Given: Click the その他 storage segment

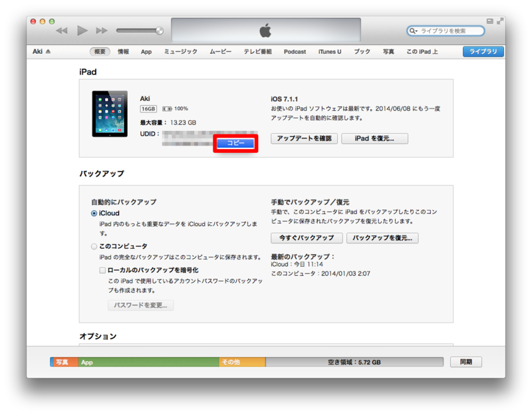Looking at the screenshot, I should (242, 362).
